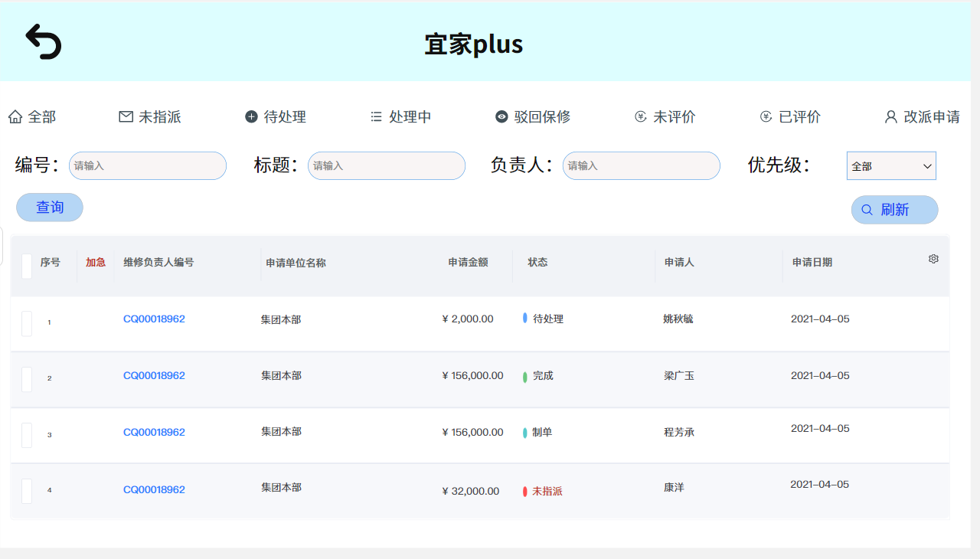Click the 维修负责人编号 column header
The height and width of the screenshot is (559, 980).
158,262
